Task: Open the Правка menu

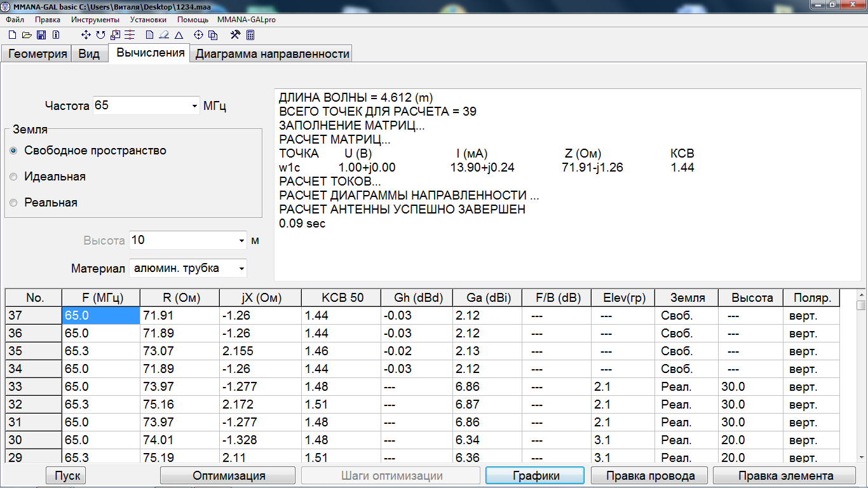Action: coord(48,20)
